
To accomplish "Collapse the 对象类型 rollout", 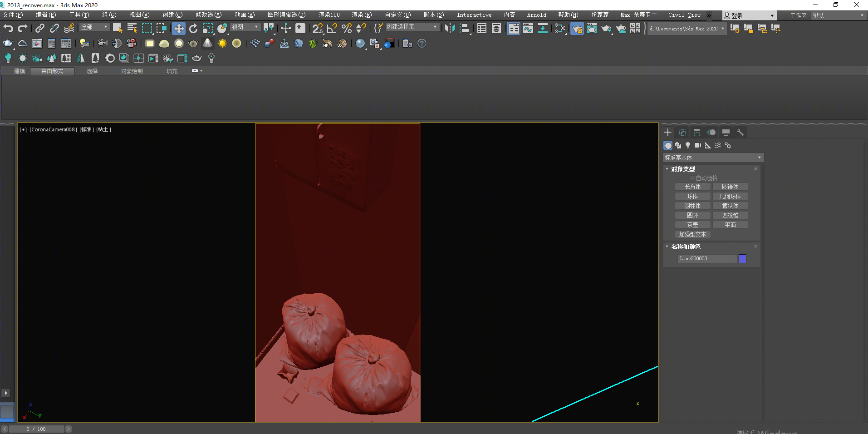I will point(683,169).
